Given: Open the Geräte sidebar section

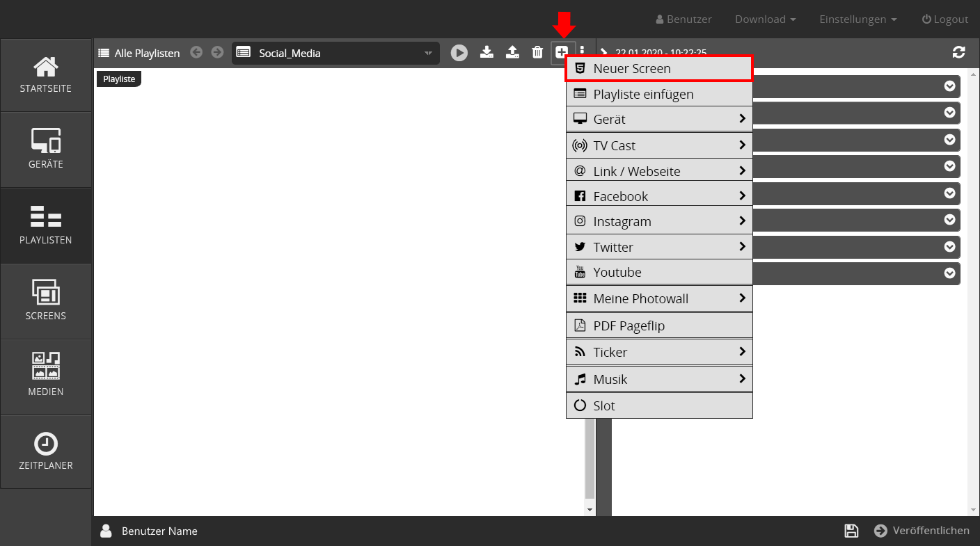Looking at the screenshot, I should [x=46, y=150].
